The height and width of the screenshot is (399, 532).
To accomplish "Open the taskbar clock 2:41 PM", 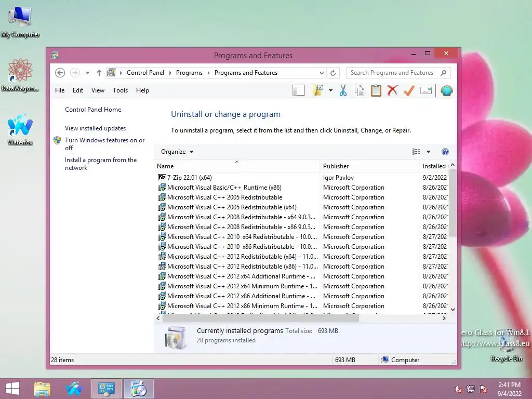I will tap(509, 389).
